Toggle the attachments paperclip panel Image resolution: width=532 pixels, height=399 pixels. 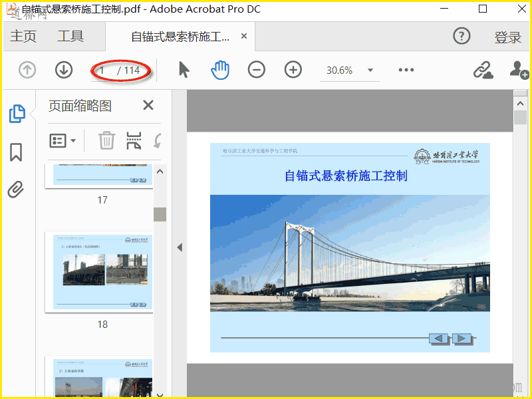coord(16,190)
